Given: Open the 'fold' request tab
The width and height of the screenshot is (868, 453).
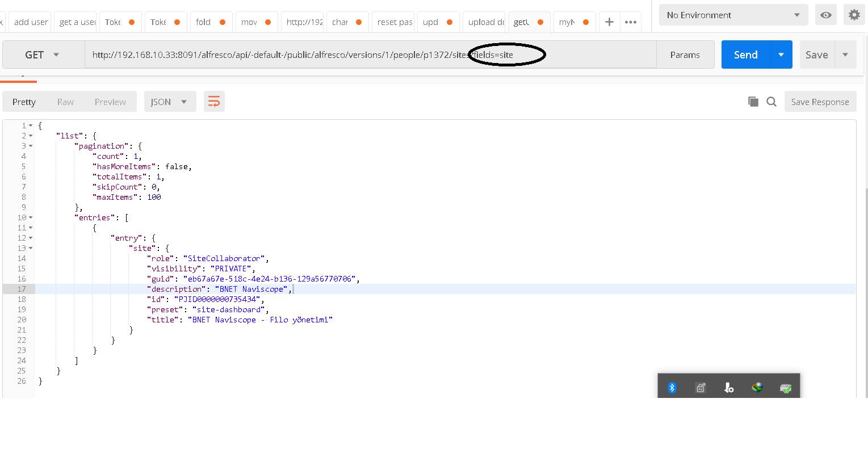Looking at the screenshot, I should pos(211,22).
